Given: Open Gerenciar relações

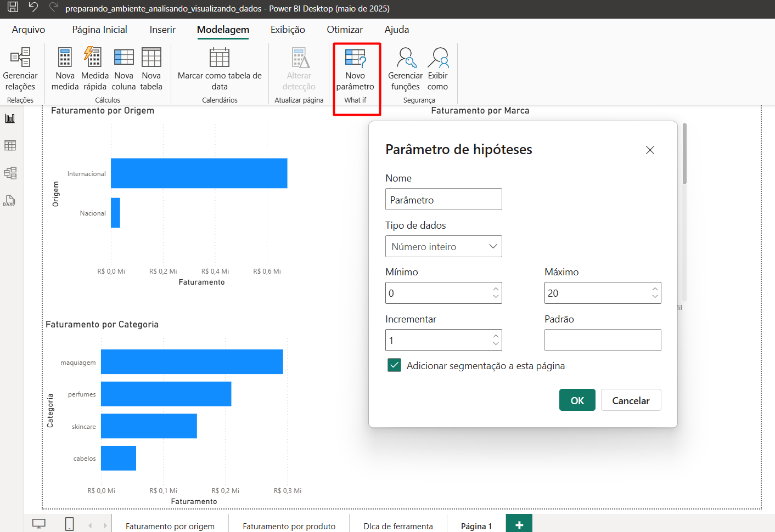Looking at the screenshot, I should pyautogui.click(x=20, y=69).
